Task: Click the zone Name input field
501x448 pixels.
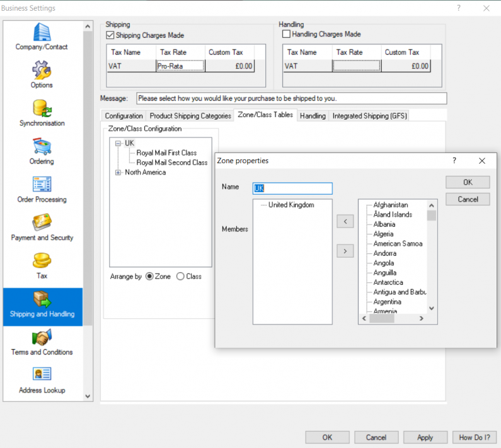Action: [x=292, y=188]
